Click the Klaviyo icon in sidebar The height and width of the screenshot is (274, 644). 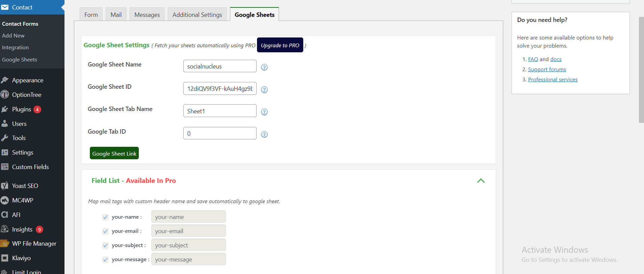click(5, 258)
